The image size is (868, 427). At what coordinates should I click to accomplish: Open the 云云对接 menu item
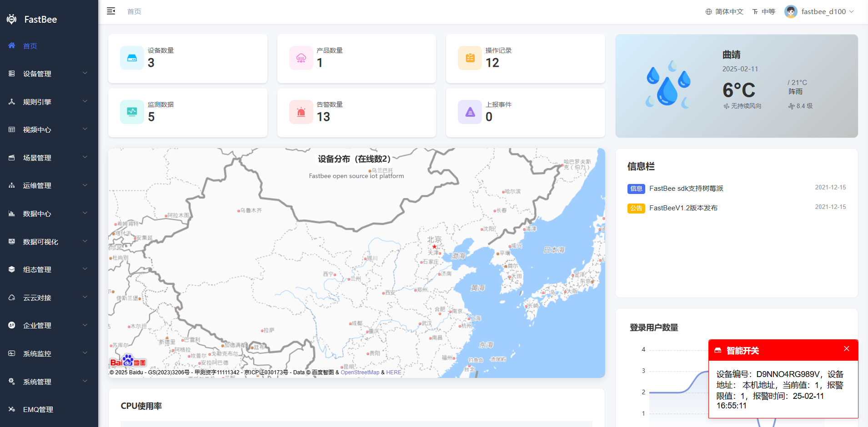pyautogui.click(x=49, y=298)
